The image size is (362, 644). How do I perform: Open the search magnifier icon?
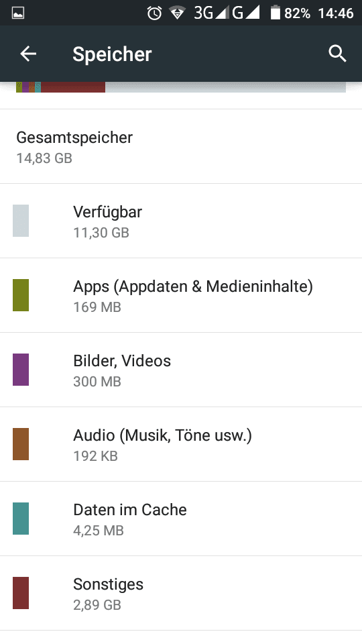[x=337, y=54]
